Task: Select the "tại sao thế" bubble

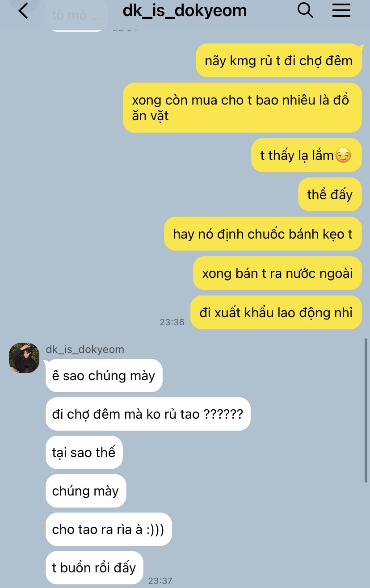Action: click(x=84, y=453)
